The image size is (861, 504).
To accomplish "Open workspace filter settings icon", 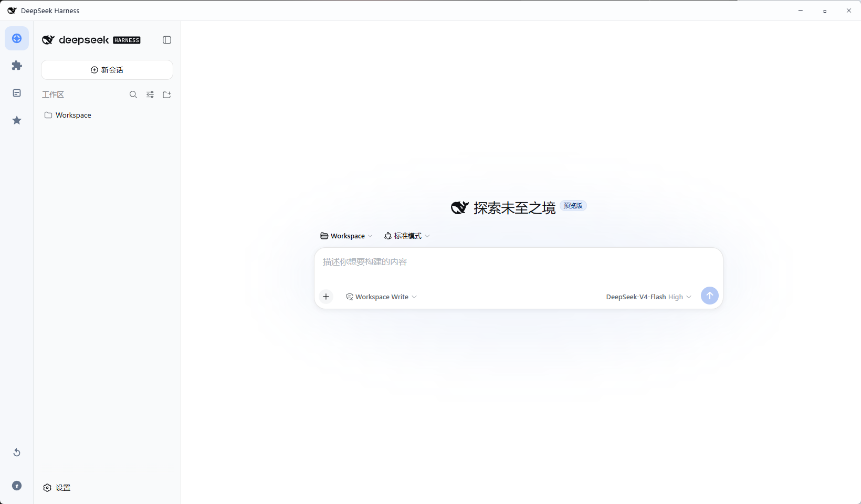I will (x=150, y=94).
